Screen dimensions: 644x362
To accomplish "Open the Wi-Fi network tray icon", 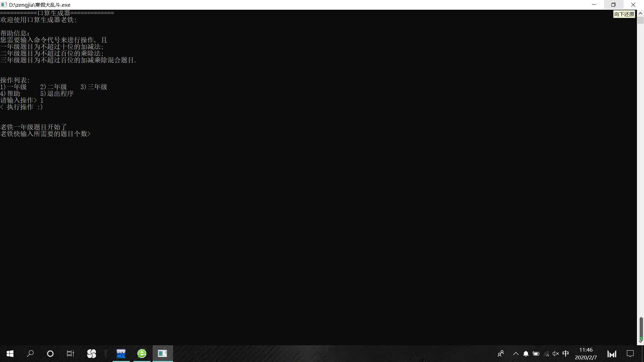I will 546,354.
